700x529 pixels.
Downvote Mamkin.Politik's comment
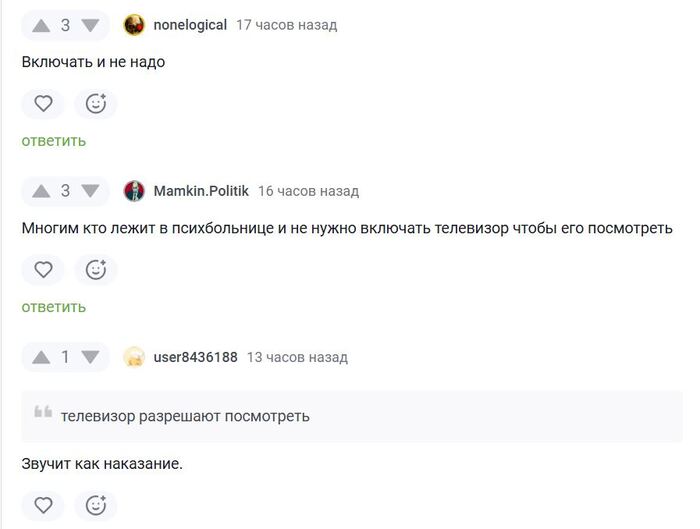[x=90, y=191]
